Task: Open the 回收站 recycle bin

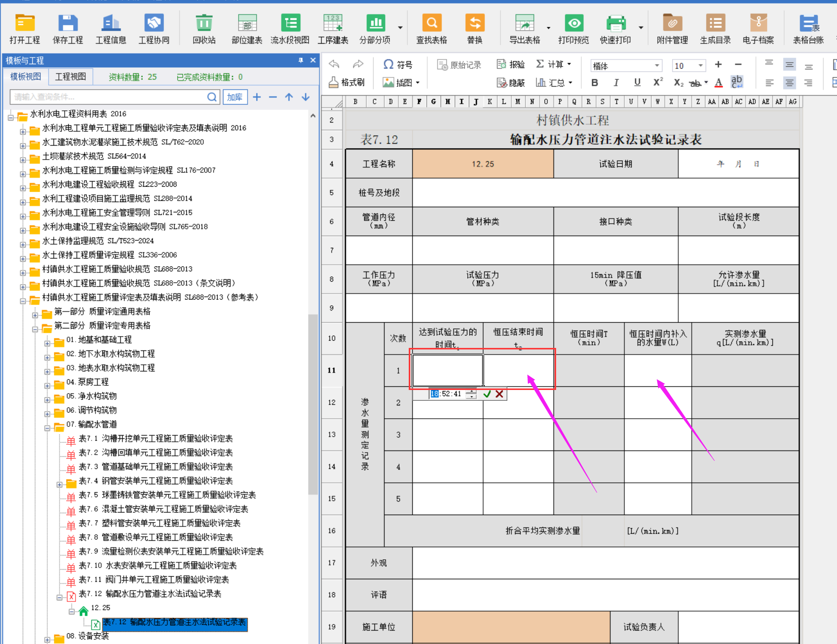Action: pyautogui.click(x=204, y=28)
